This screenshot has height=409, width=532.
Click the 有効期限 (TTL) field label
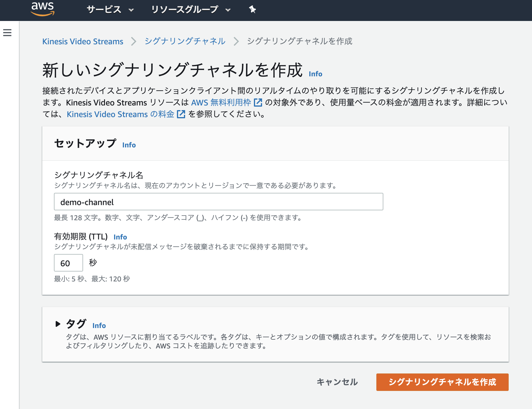pyautogui.click(x=81, y=237)
